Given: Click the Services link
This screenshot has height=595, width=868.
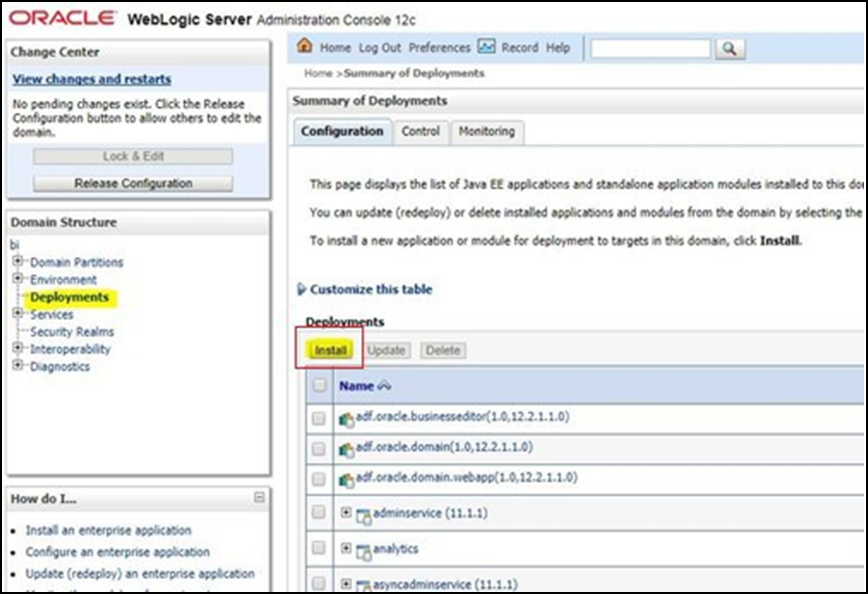Looking at the screenshot, I should (51, 315).
